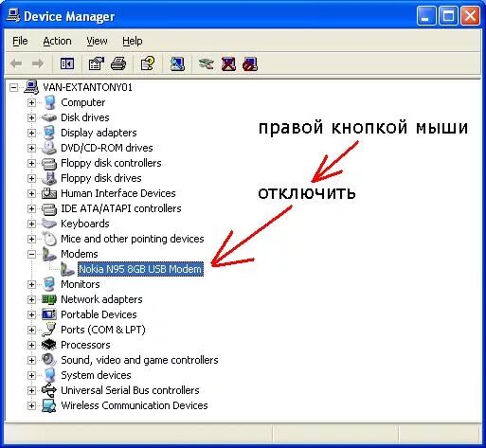This screenshot has width=486, height=448.
Task: Click the Display adapters icon
Action: click(x=49, y=133)
